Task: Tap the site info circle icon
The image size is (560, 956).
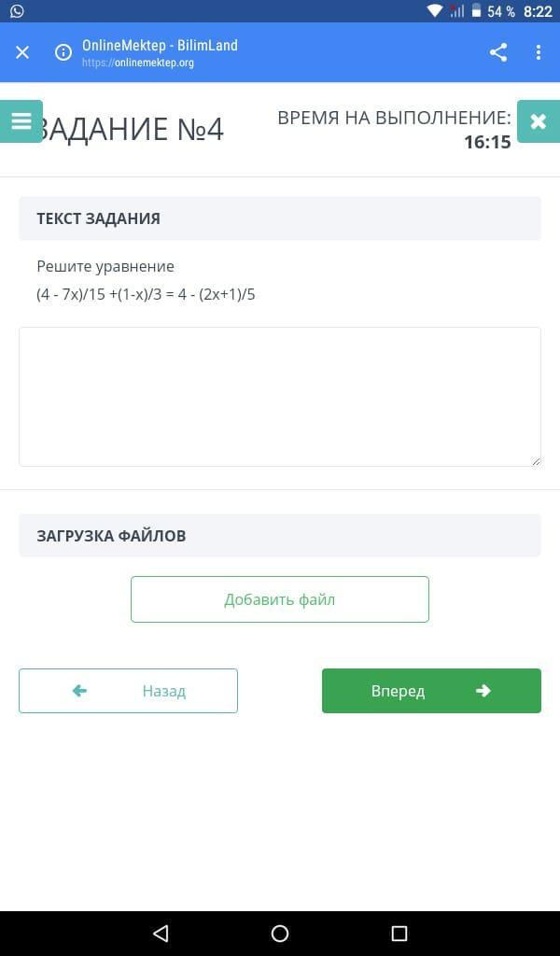Action: [63, 52]
